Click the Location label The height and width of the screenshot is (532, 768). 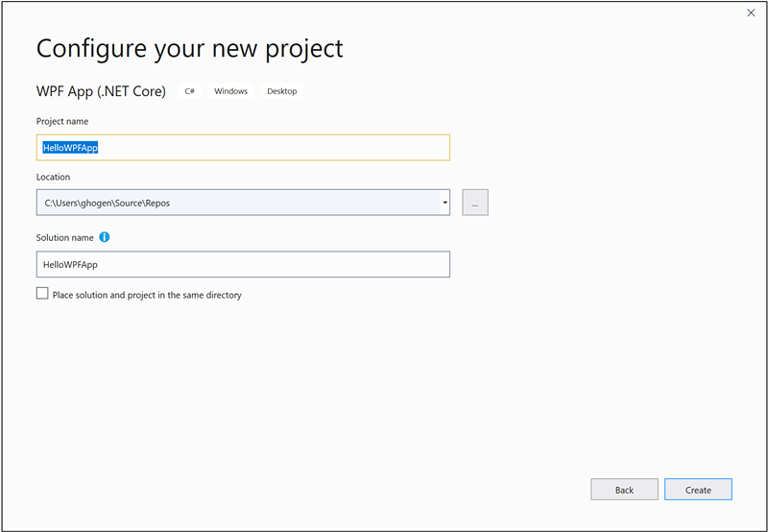pos(53,177)
